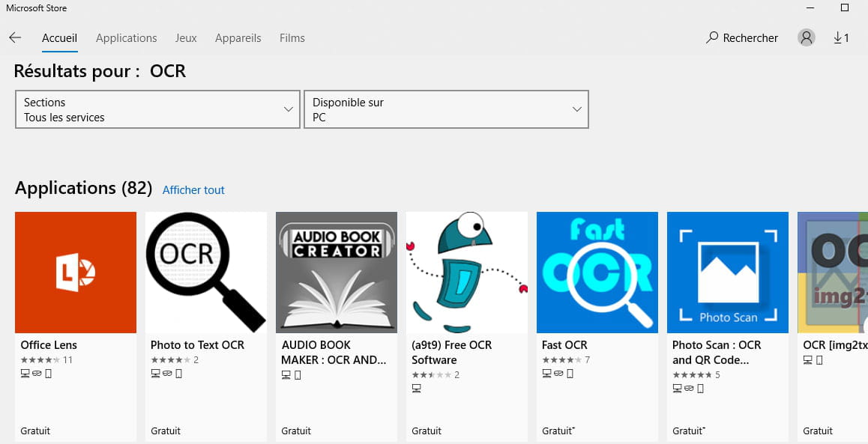The image size is (868, 444).
Task: Click Gratuit price under AUDIO BOOK MAKER
Action: (x=296, y=431)
